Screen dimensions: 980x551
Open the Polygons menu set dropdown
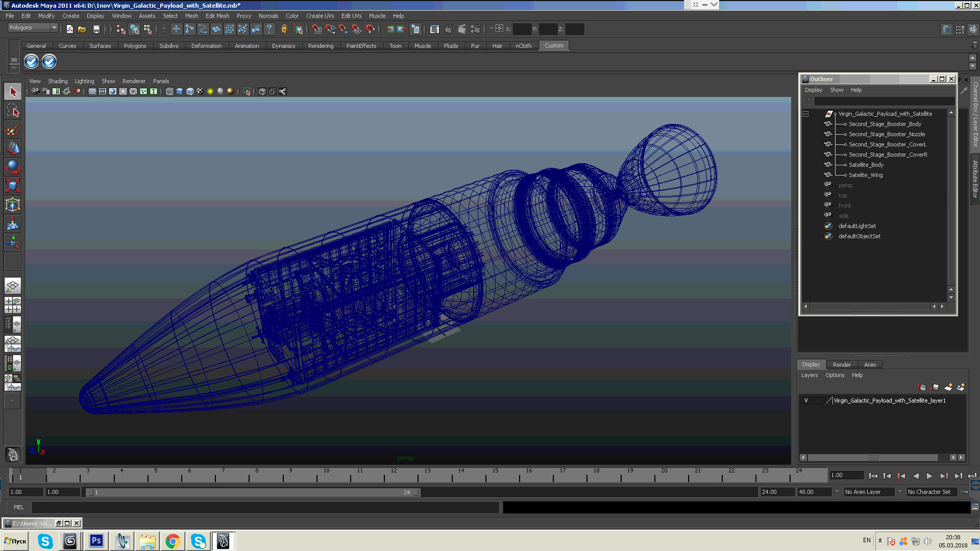tap(33, 28)
